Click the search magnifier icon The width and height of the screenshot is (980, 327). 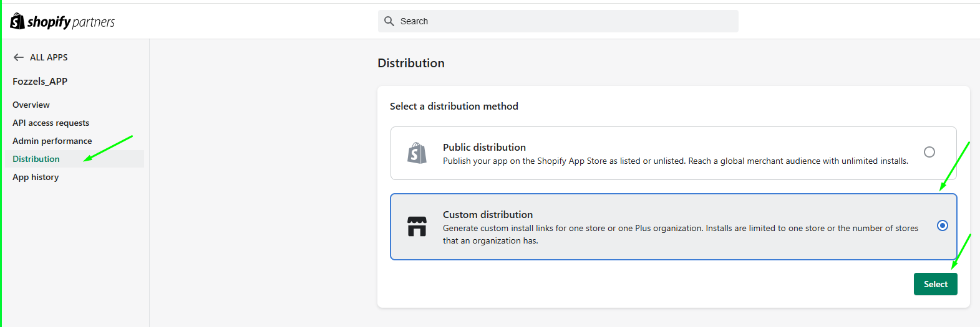[x=389, y=21]
